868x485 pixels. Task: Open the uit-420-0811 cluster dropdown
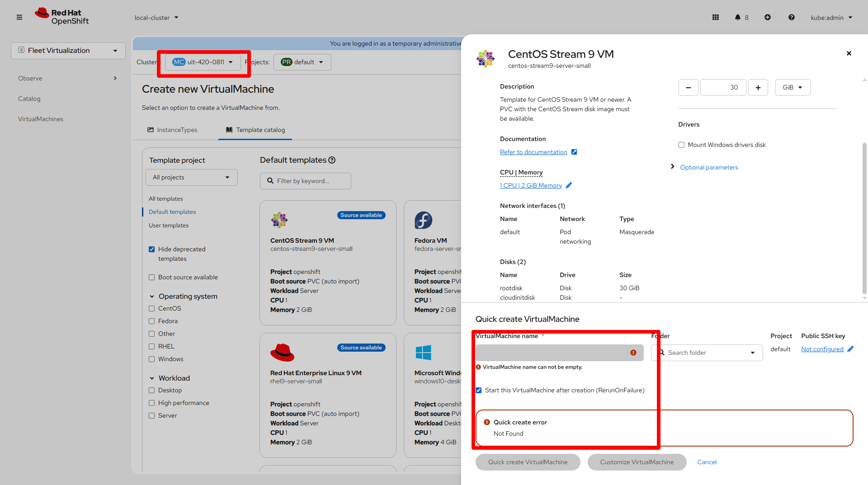[x=203, y=62]
